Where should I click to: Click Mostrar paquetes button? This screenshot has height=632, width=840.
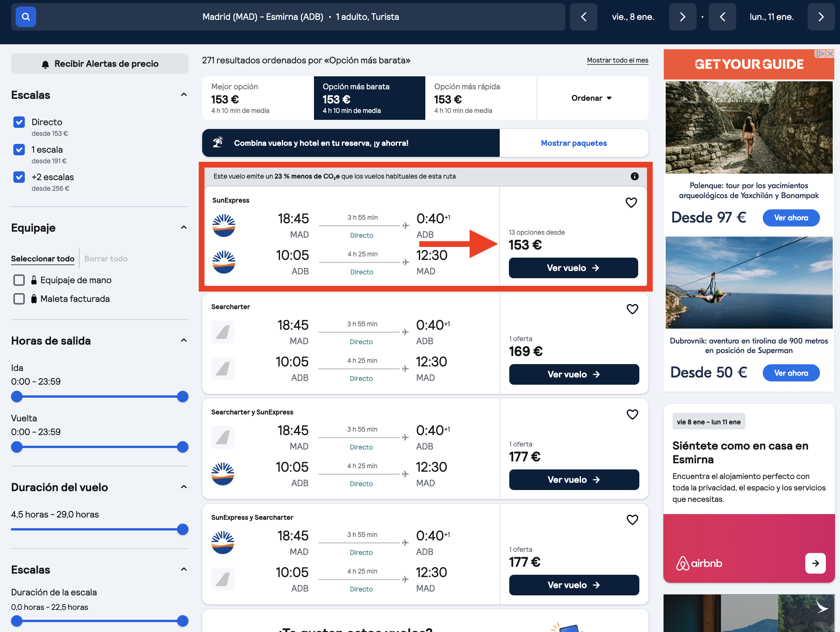point(574,143)
